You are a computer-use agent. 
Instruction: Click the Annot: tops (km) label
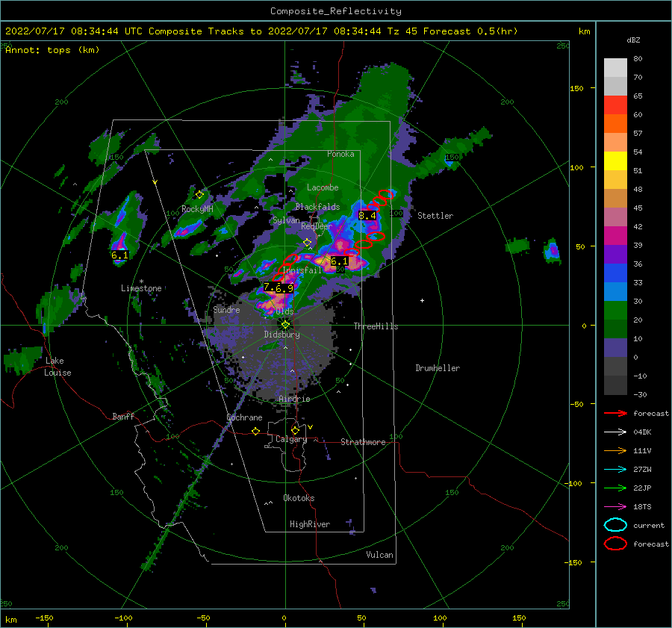52,50
